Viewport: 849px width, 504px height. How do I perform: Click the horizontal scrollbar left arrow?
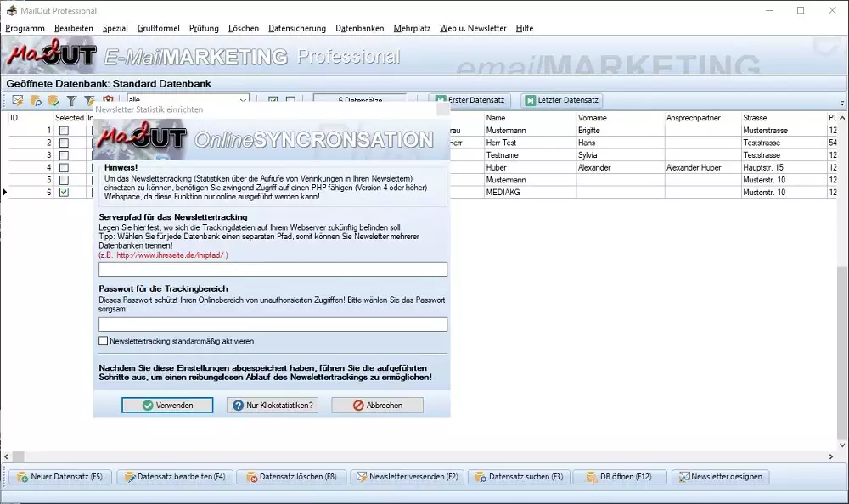7,456
